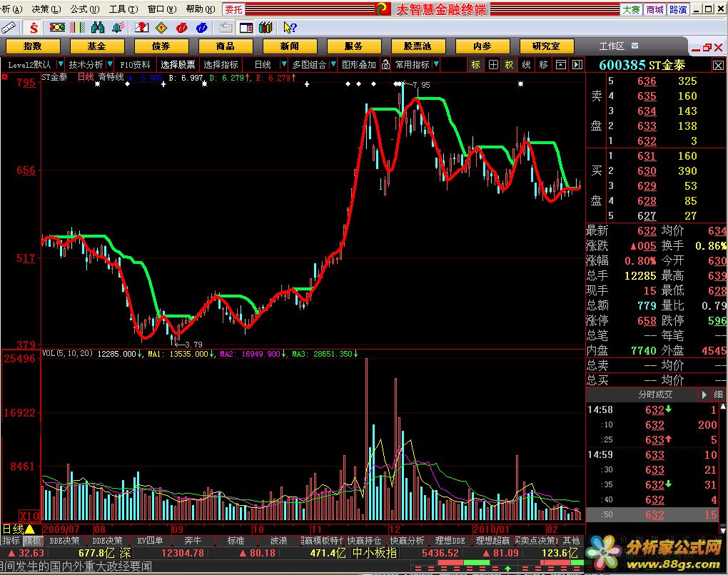Open the 窗口(W) menu
This screenshot has width=728, height=575.
161,9
